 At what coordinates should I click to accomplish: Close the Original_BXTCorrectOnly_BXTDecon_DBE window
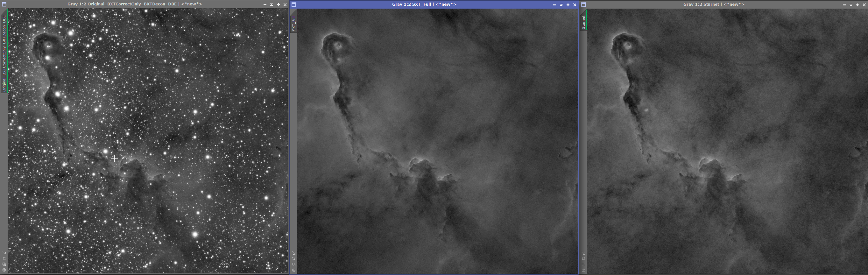click(x=285, y=5)
